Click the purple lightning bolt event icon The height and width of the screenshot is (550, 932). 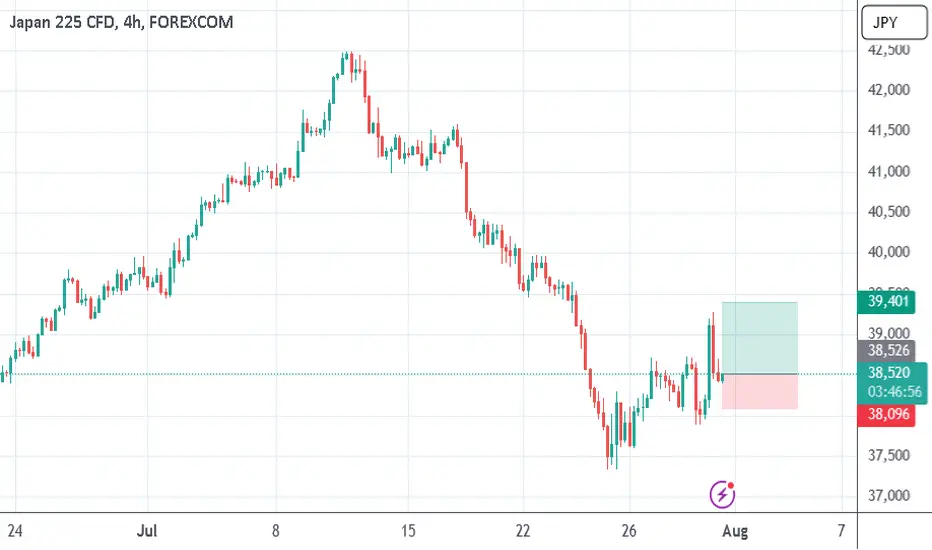[722, 494]
